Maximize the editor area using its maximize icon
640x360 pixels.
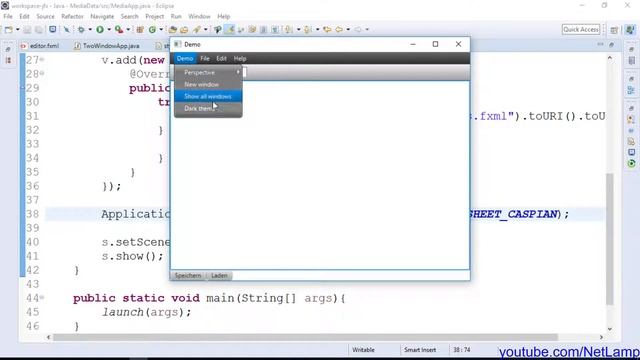pyautogui.click(x=611, y=44)
